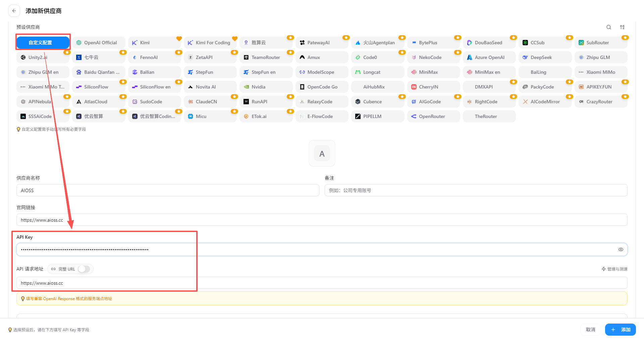Screen dimensions: 644x341
Task: Choose the PackyCode preset
Action: tap(545, 87)
